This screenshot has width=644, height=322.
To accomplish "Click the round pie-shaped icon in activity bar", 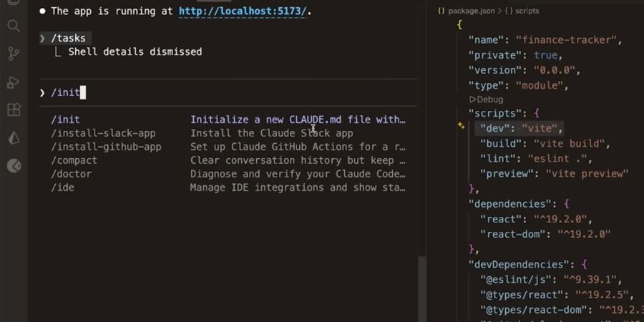I will point(14,166).
